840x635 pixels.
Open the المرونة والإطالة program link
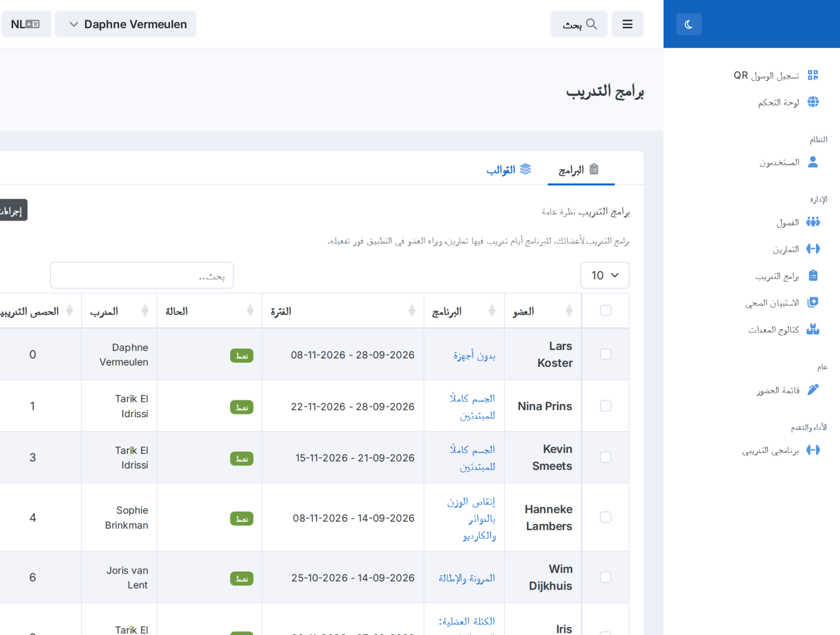[467, 578]
